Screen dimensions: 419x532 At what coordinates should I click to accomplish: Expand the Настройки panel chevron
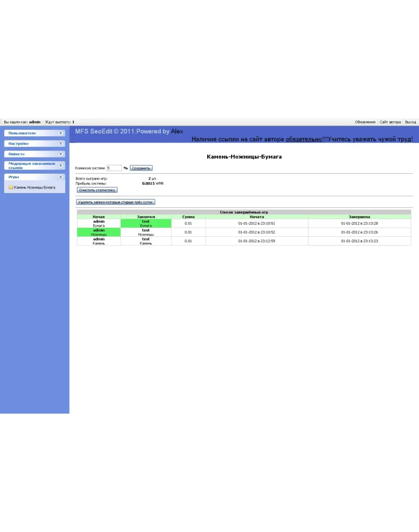coord(61,144)
